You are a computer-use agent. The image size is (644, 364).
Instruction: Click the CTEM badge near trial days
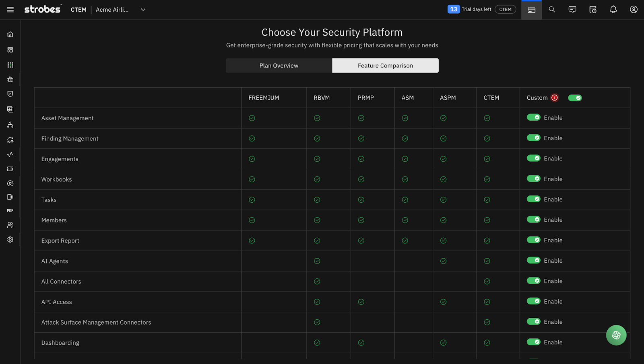click(506, 9)
